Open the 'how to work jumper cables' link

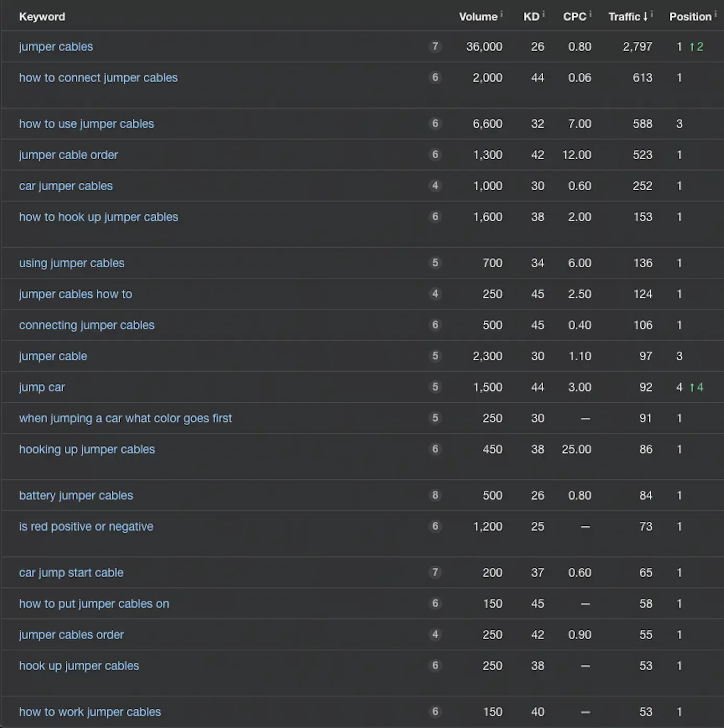click(90, 712)
